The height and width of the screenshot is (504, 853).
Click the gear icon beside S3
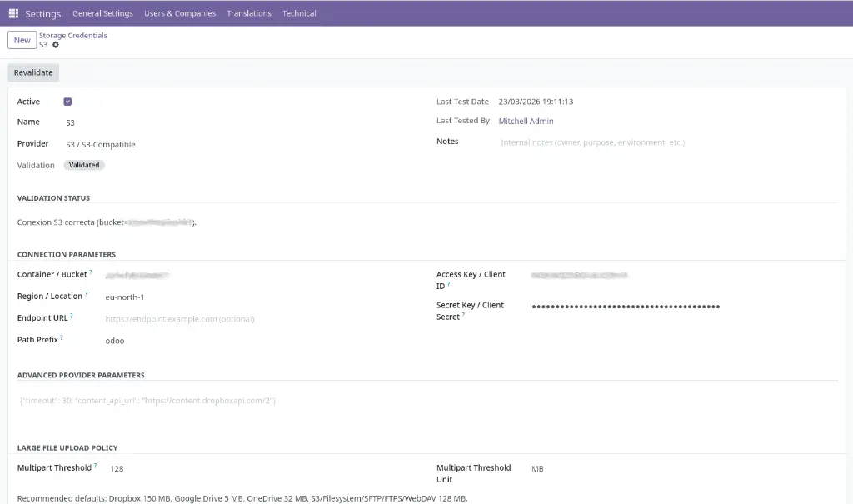56,45
